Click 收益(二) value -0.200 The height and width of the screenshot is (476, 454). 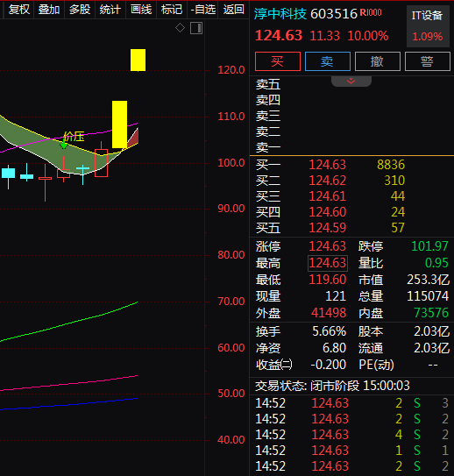[x=329, y=365]
